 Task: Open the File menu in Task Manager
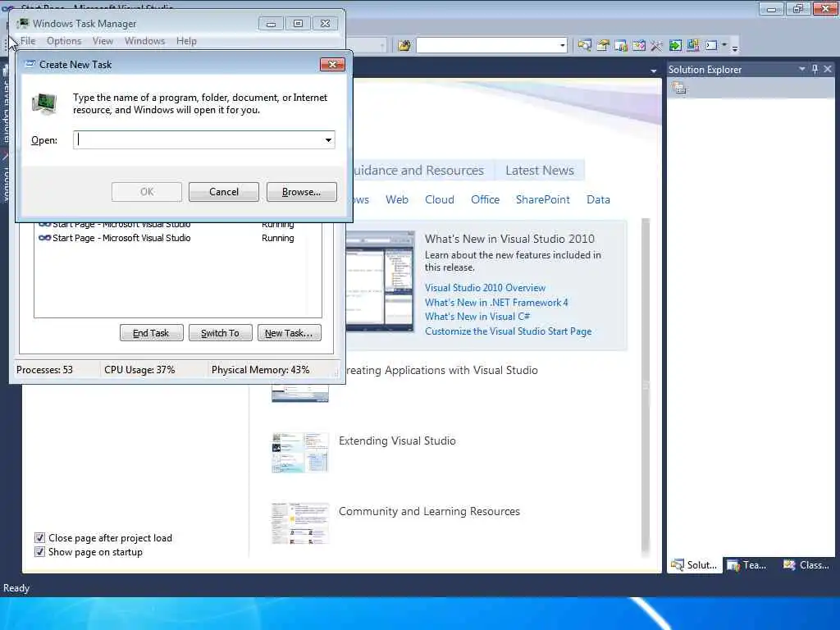pos(28,41)
